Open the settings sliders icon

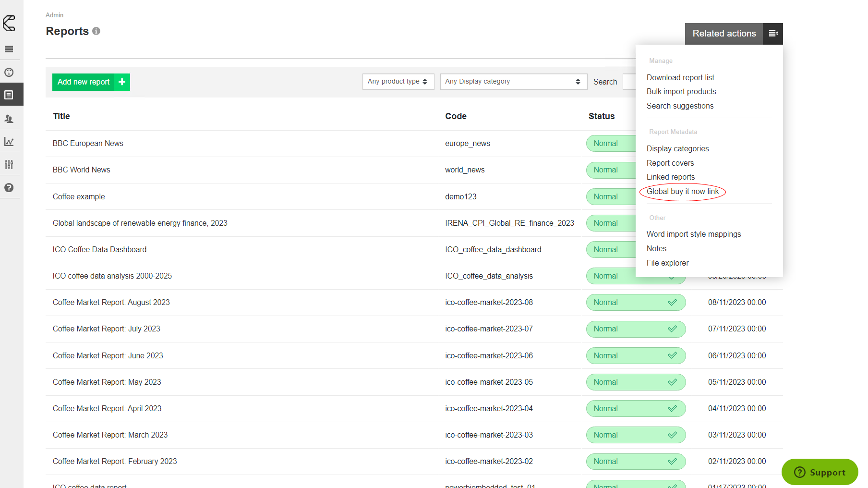tap(9, 165)
